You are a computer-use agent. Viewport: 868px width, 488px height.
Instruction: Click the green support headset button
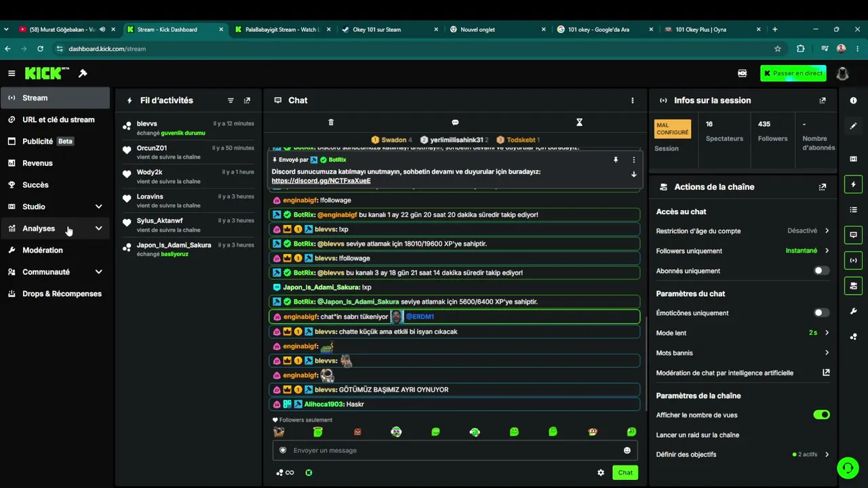click(x=847, y=468)
